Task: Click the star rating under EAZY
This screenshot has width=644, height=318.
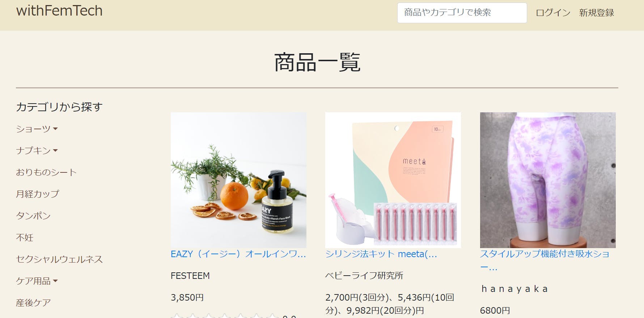Action: [225, 316]
